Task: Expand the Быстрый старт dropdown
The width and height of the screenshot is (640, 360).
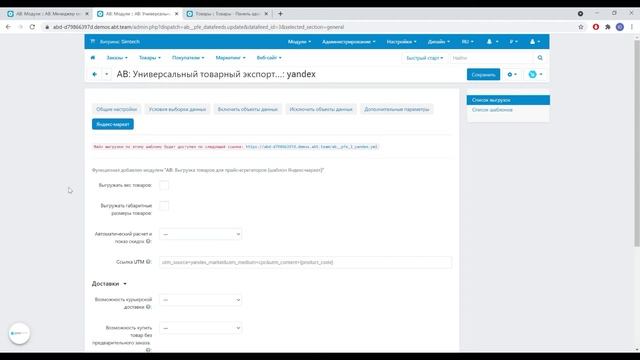Action: tap(424, 58)
